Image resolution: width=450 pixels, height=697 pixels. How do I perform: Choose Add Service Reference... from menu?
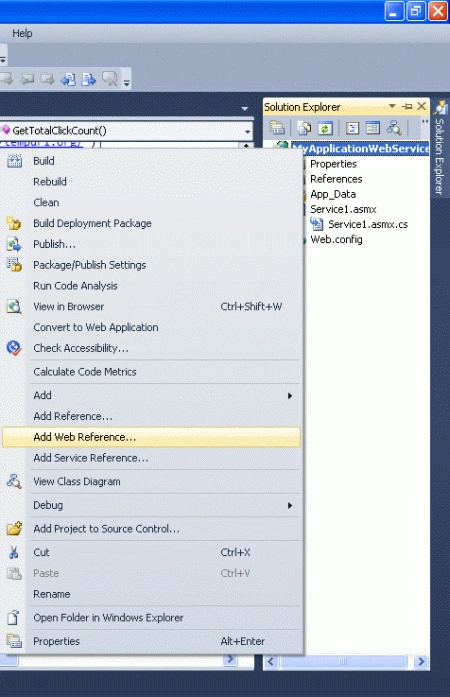tap(91, 458)
